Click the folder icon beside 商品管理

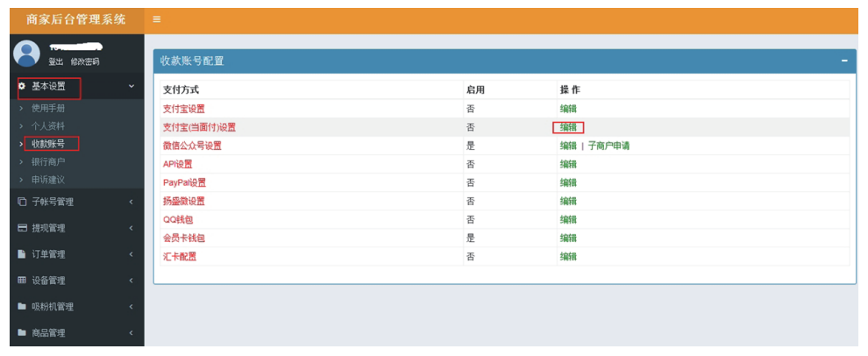tap(22, 332)
